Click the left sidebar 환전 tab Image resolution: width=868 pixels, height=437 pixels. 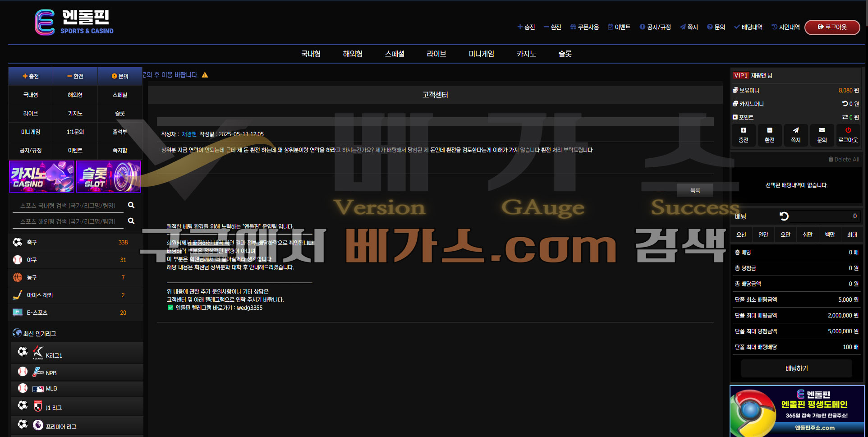(75, 76)
